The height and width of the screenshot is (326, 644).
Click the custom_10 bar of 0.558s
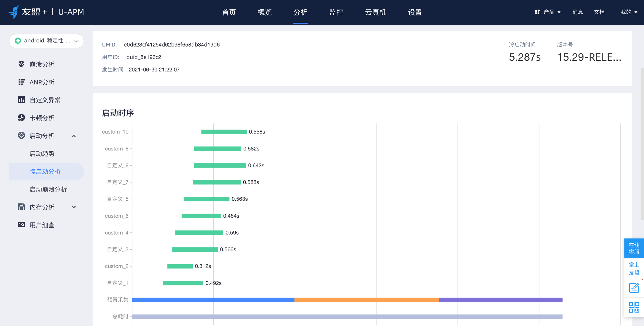coord(224,132)
